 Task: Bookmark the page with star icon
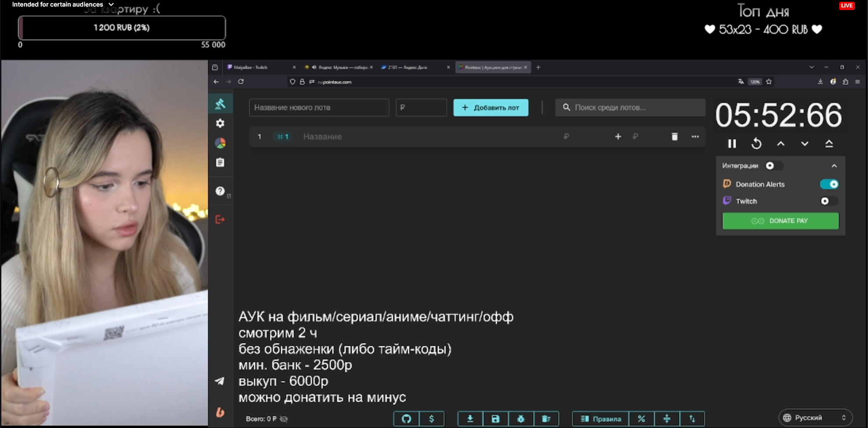(769, 82)
